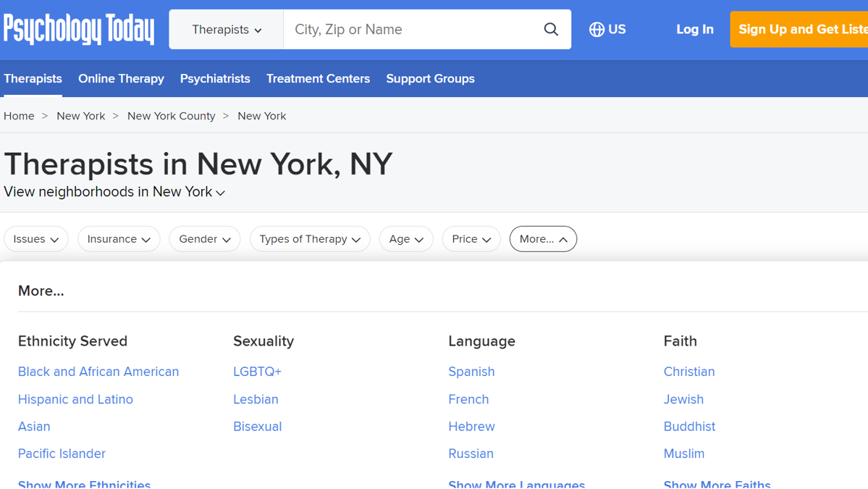Select the Spanish language filter
The width and height of the screenshot is (868, 489).
click(471, 372)
